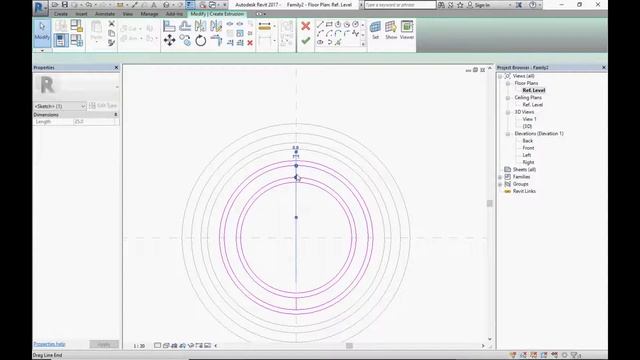Collapse Views (all) tree node
The width and height of the screenshot is (640, 360).
point(500,76)
